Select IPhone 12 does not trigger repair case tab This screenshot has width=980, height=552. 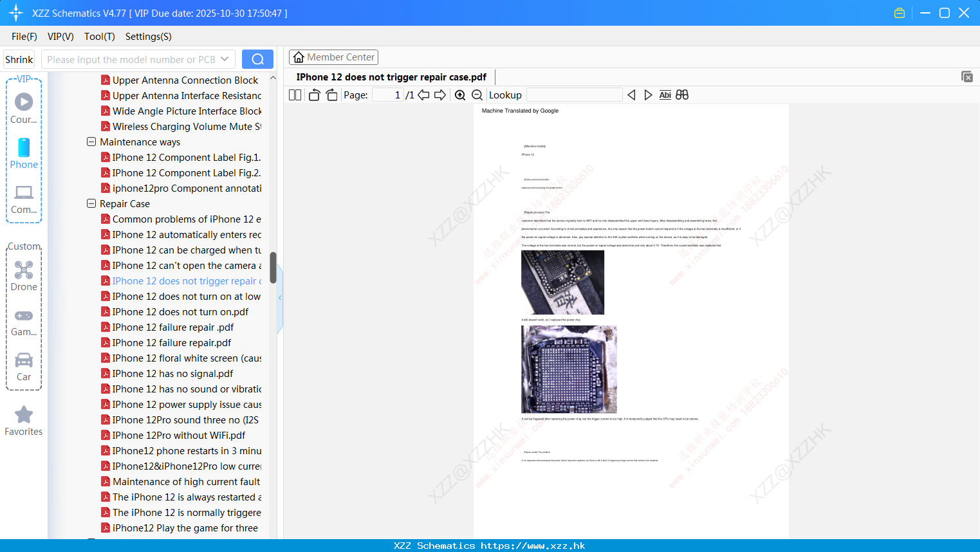[391, 77]
